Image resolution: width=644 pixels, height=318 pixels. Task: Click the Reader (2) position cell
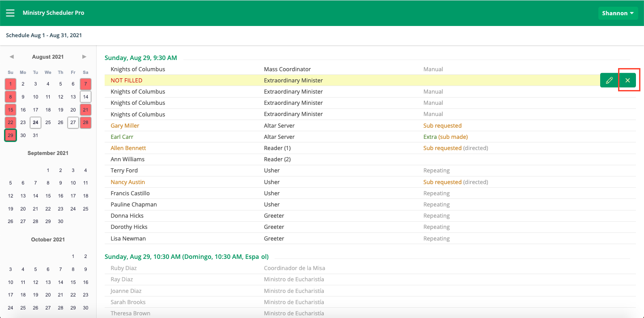point(277,159)
